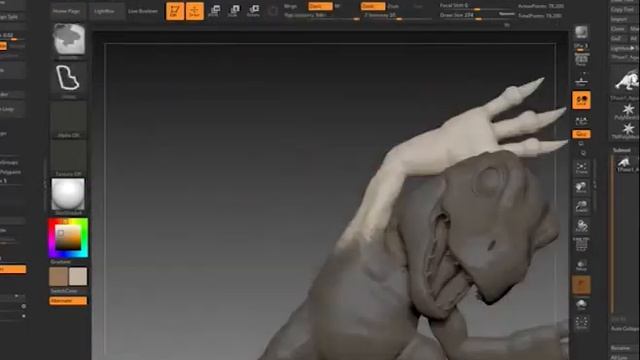Click the Zoom3D icon on right shelf

click(581, 207)
